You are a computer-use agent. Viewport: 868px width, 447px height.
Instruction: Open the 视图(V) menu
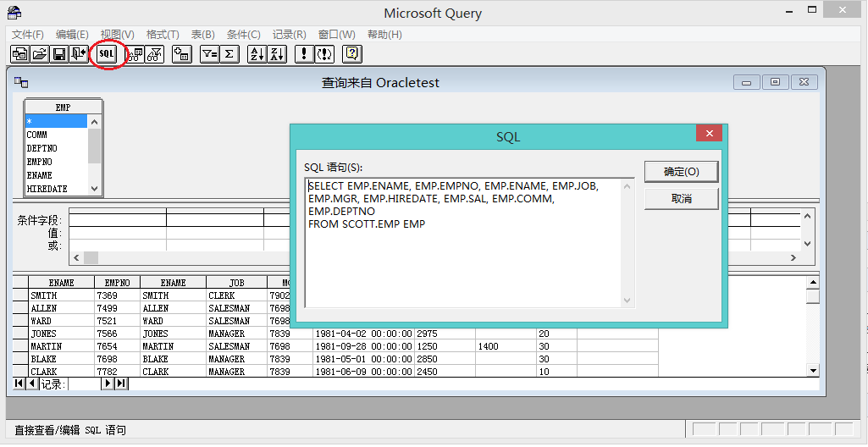118,35
